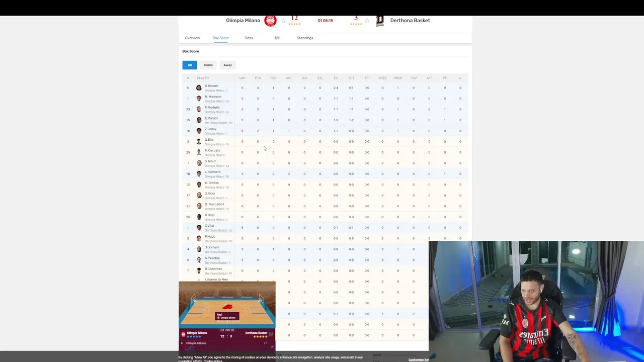The width and height of the screenshot is (644, 362).
Task: Open Z.Leday player name link
Action: (210, 129)
